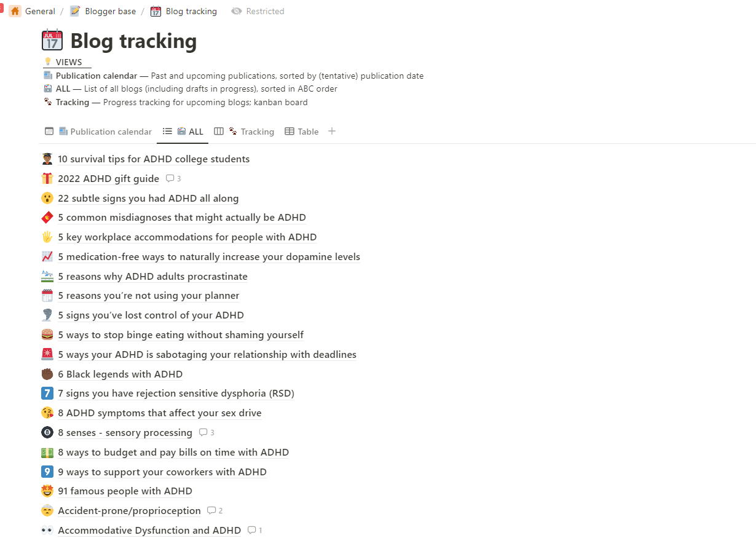The image size is (756, 538).
Task: Select the money emoji on budgeting blog post
Action: coord(47,452)
